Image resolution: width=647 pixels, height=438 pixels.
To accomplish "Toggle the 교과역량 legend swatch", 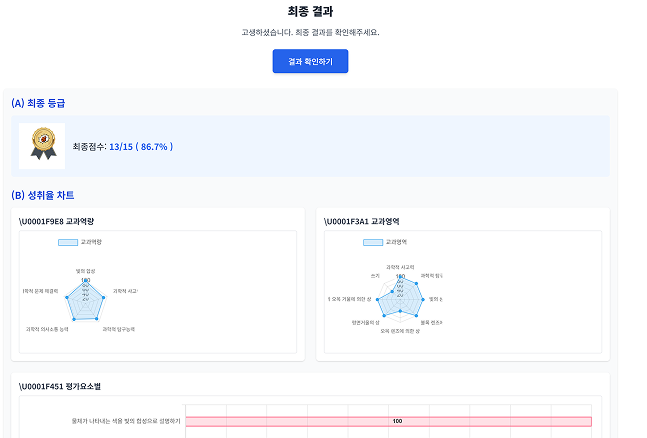I will point(67,242).
